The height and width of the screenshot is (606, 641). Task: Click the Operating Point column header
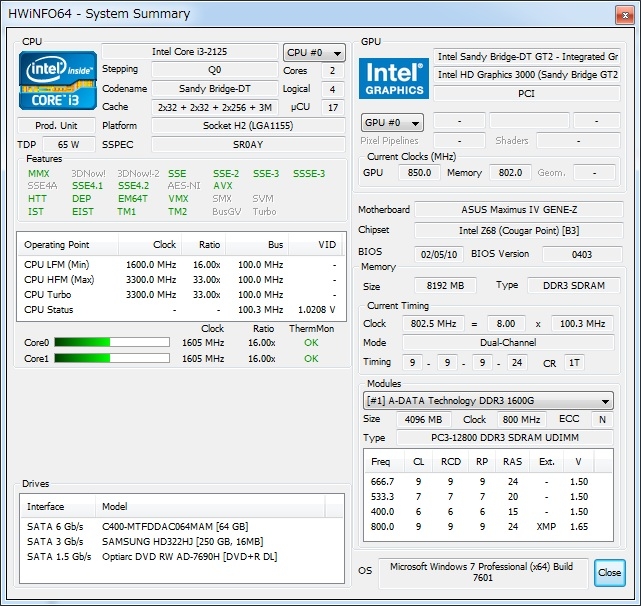[68, 245]
